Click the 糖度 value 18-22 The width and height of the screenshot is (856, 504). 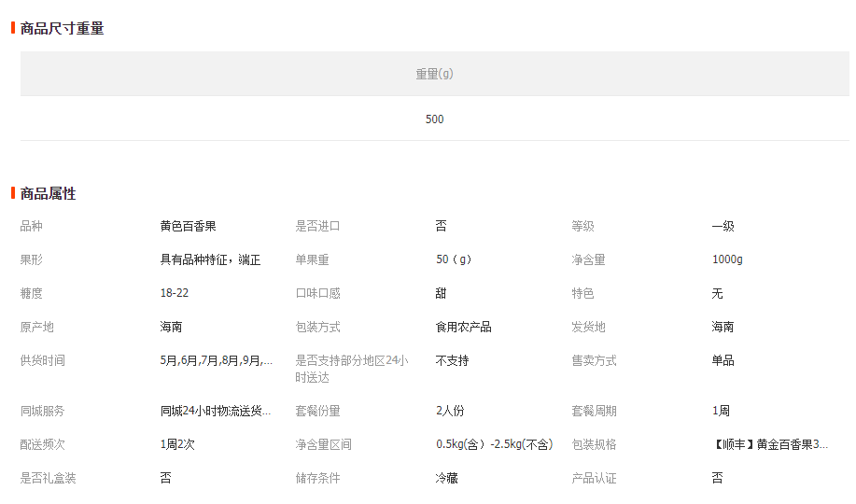[x=175, y=294]
